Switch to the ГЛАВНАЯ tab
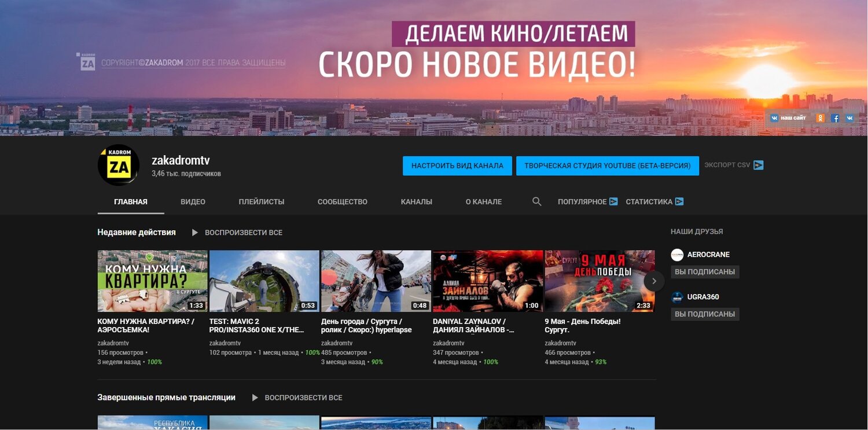The width and height of the screenshot is (868, 430). 131,202
